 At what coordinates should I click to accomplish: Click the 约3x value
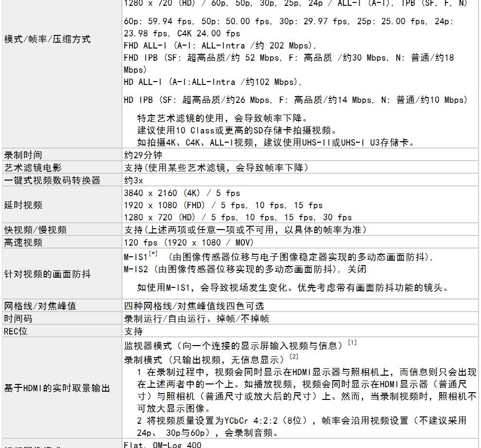(134, 180)
